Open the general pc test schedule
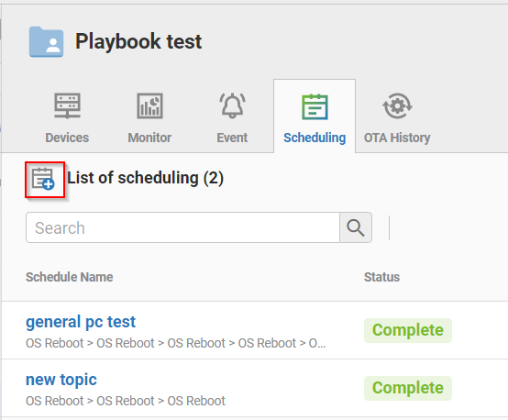Viewport: 508px width, 420px height. 81,322
